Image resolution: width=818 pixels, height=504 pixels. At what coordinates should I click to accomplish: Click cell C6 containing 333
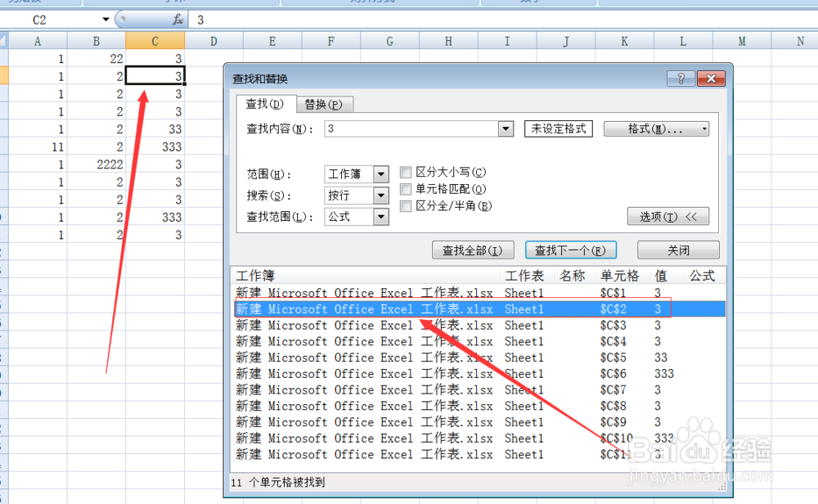tap(155, 146)
